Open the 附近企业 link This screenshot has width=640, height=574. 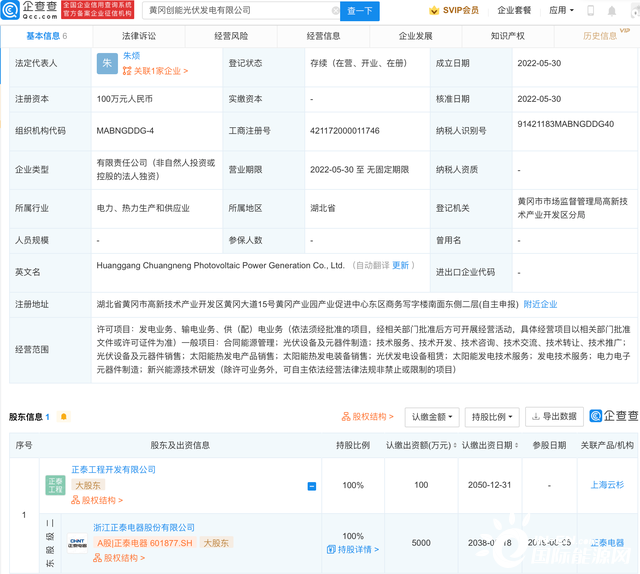[x=541, y=304]
